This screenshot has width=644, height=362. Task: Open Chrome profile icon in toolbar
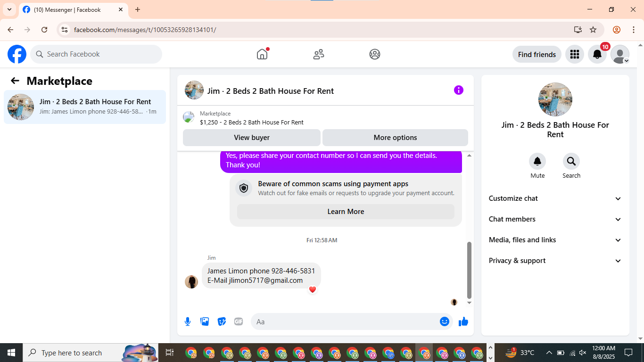[617, 30]
